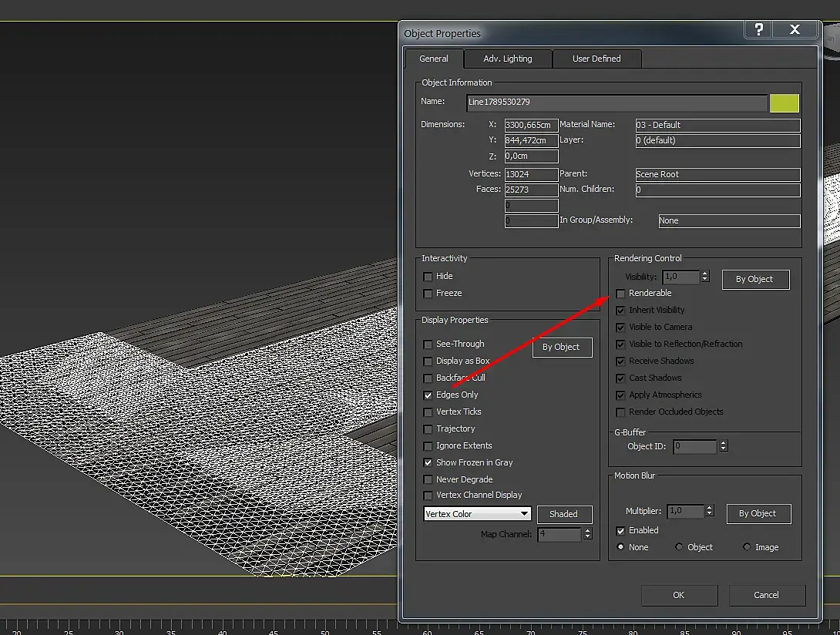Toggle the Cast Shadows checkbox

coord(621,378)
